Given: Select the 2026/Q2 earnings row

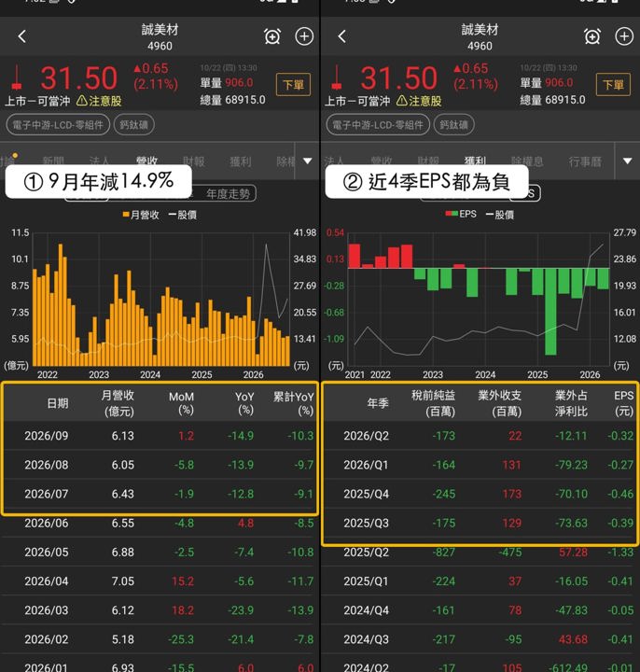Looking at the screenshot, I should tap(480, 436).
